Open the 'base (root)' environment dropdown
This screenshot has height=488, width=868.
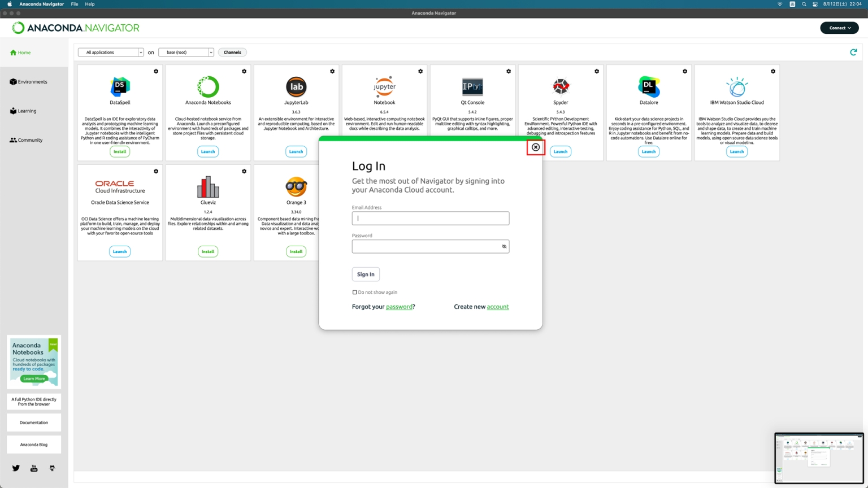pos(186,53)
